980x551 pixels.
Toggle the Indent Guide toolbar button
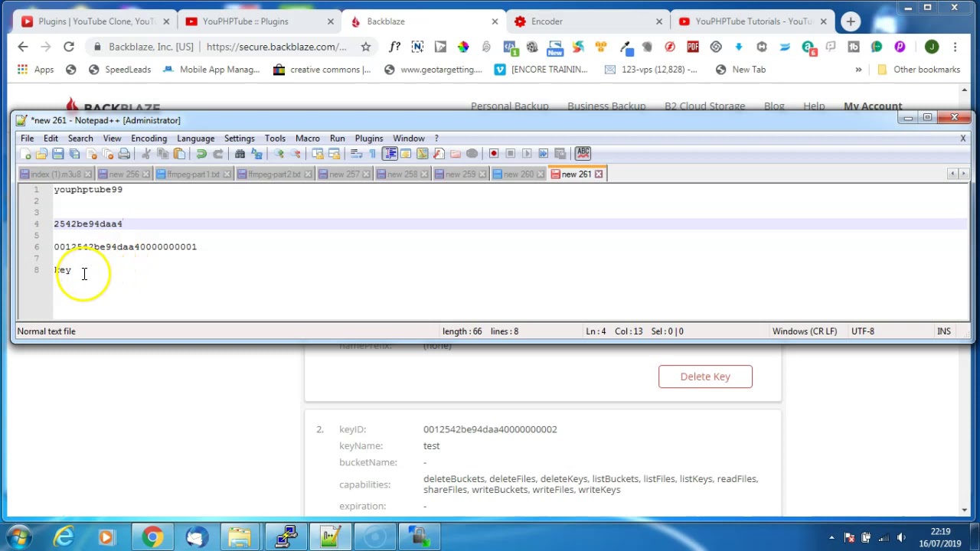pyautogui.click(x=390, y=154)
